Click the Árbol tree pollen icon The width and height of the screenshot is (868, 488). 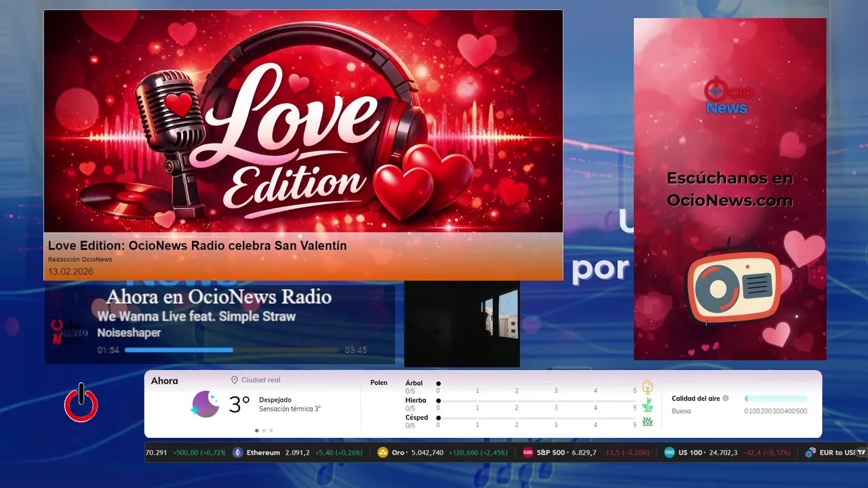(648, 387)
